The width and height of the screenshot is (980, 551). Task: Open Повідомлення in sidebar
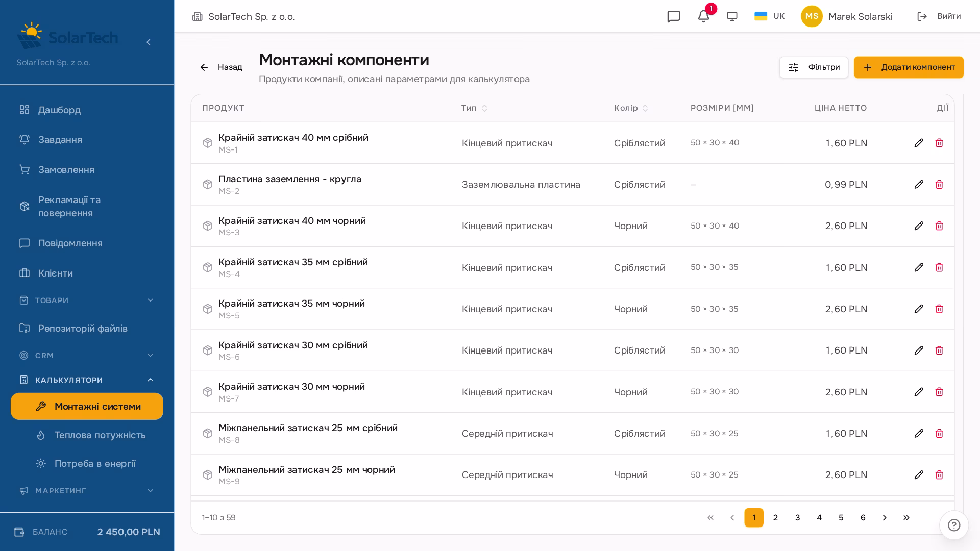tap(87, 243)
